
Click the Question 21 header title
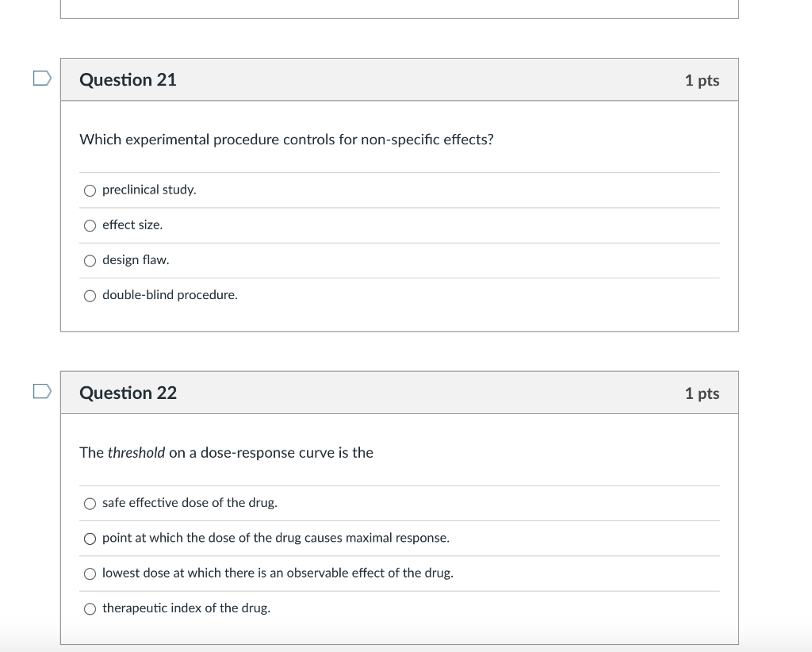(128, 80)
